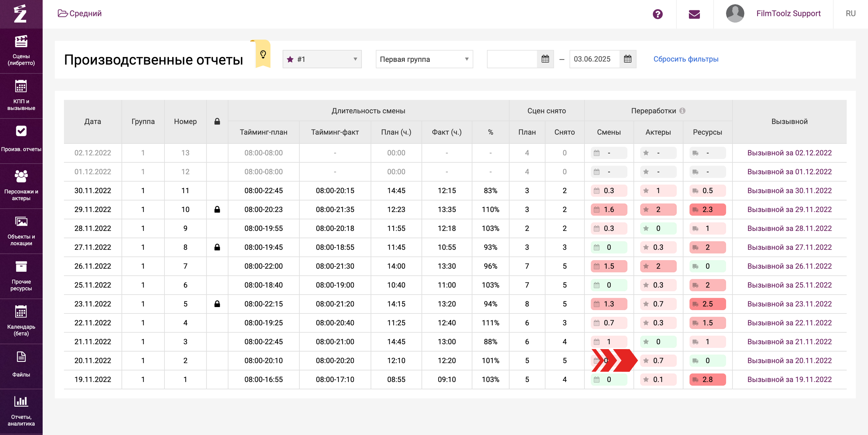868x435 pixels.
Task: Click Вызывной column header
Action: [789, 121]
